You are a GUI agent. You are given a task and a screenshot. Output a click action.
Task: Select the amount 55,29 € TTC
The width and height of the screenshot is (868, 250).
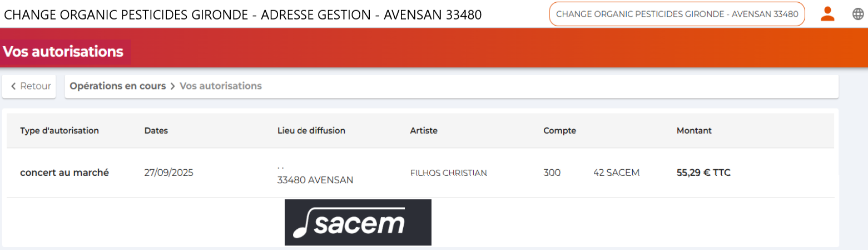tap(703, 173)
